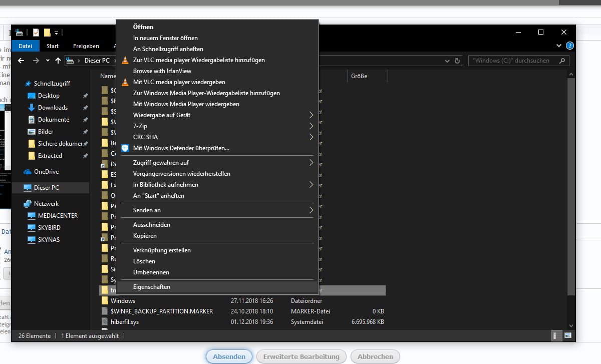Refresh the current folder view
Viewport: 601px width, 364px height.
click(457, 61)
